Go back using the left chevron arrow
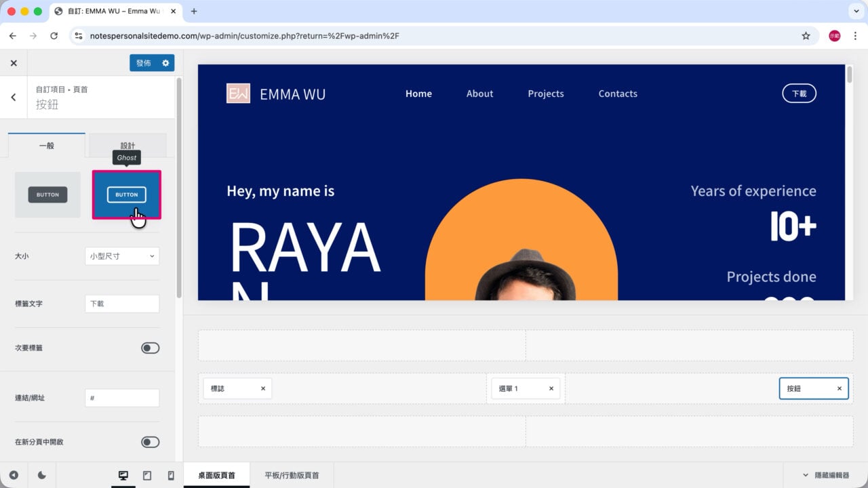868x488 pixels. [14, 97]
